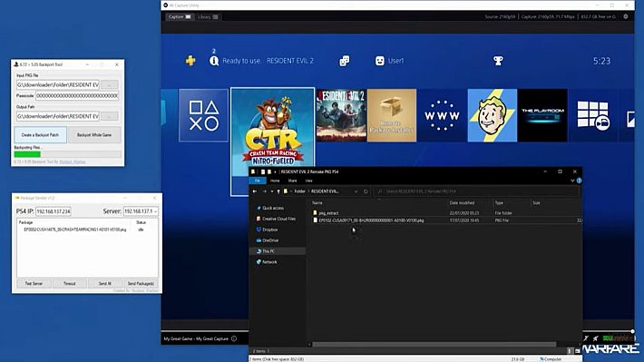
Task: Select Network in navigation pane
Action: coord(269,261)
